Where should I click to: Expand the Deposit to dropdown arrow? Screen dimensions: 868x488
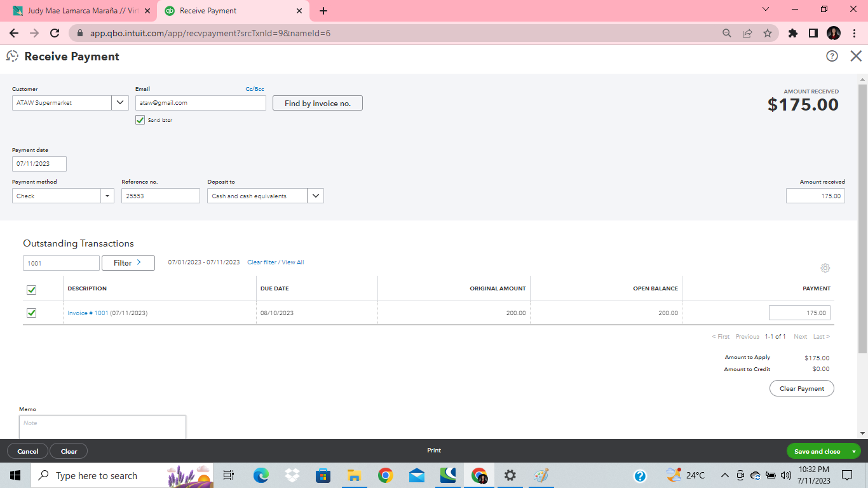[316, 196]
